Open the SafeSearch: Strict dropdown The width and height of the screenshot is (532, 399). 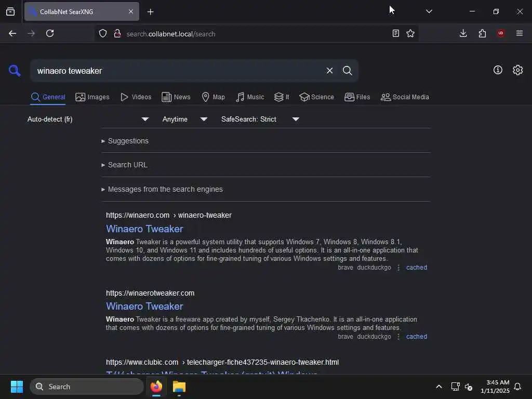[260, 119]
